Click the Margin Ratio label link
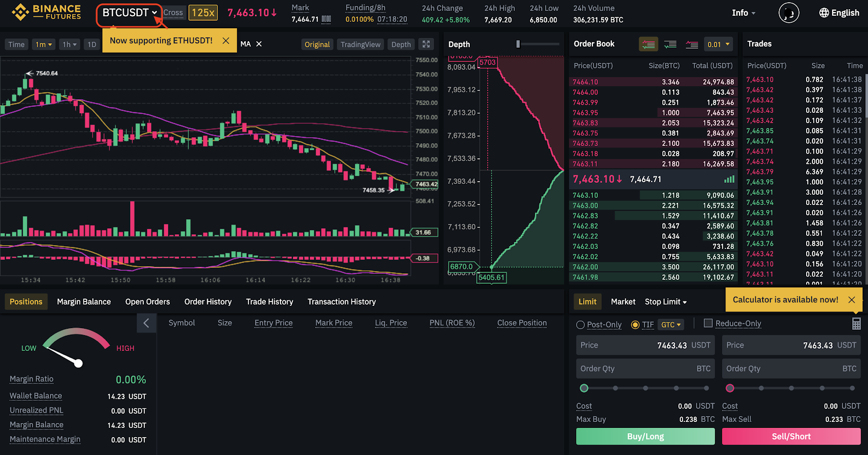 click(31, 379)
